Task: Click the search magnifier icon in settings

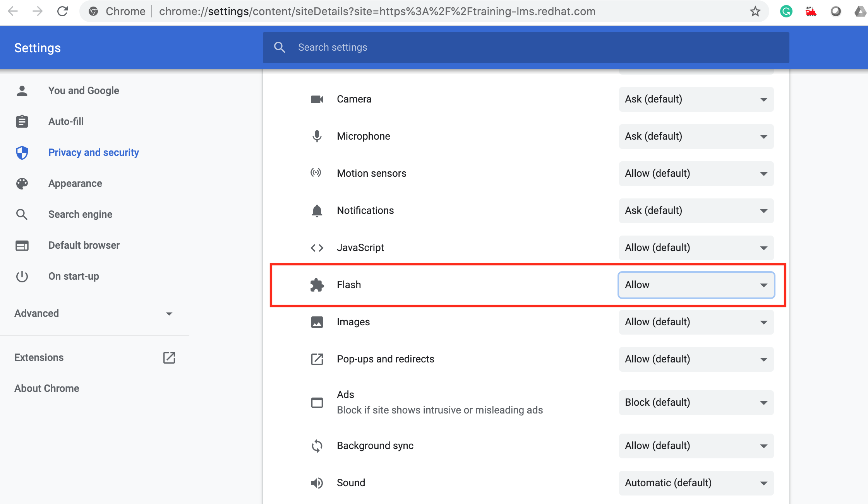Action: [280, 47]
